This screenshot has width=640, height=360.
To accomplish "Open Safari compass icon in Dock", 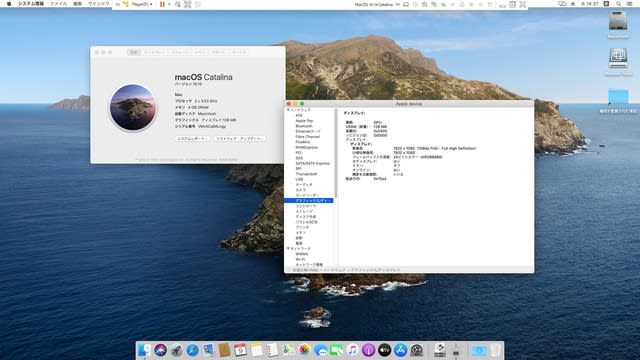I will 192,350.
